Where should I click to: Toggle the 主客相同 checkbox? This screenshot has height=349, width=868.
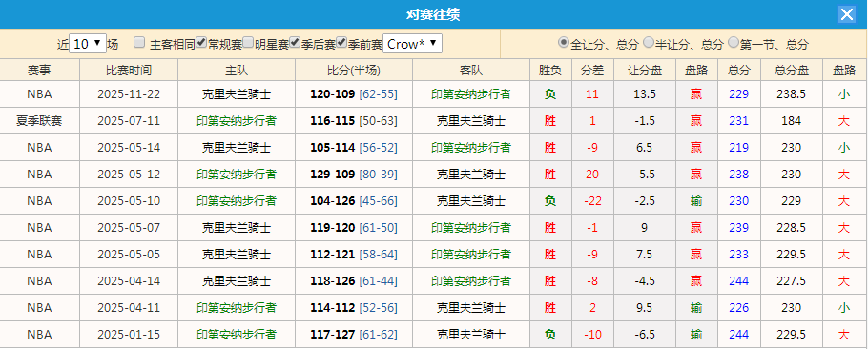click(x=139, y=43)
